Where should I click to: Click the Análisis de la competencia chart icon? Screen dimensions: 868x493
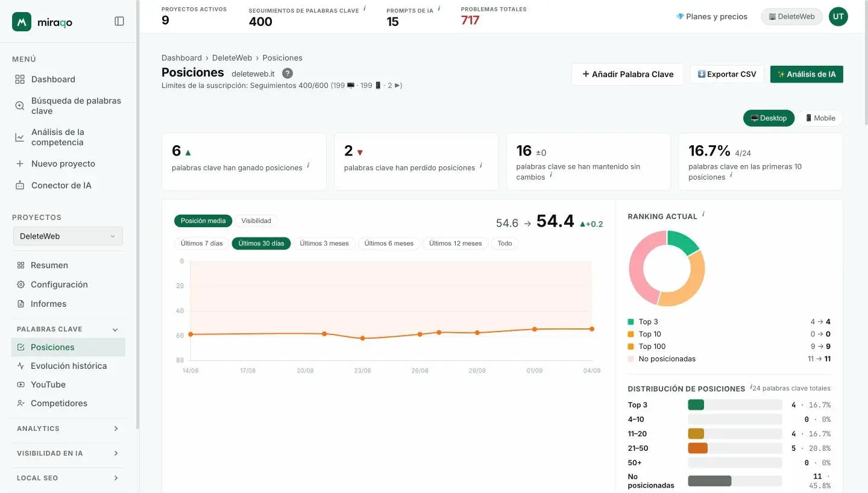tap(20, 137)
